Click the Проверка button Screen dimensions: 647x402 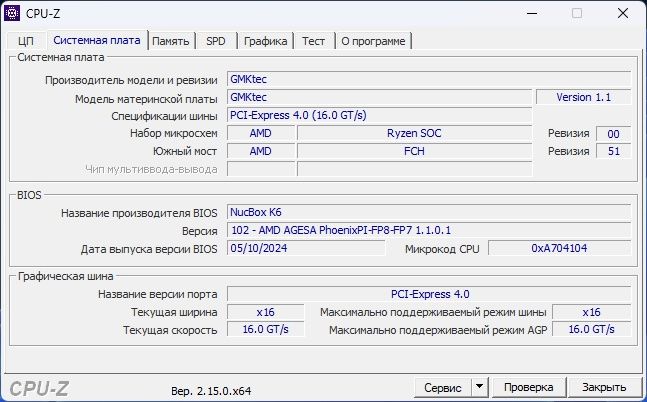529,387
